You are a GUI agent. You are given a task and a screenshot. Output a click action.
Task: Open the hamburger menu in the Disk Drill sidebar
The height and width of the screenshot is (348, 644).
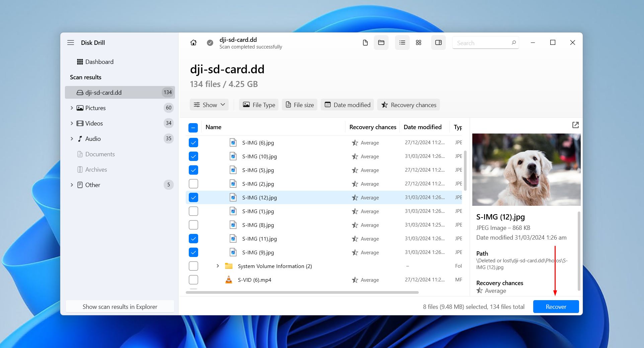(x=71, y=42)
